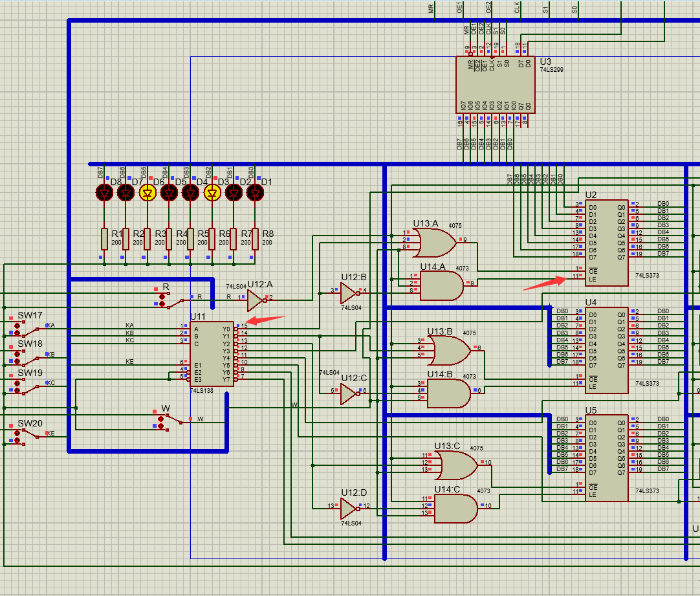Click the CLK terminal label at top

[x=517, y=8]
